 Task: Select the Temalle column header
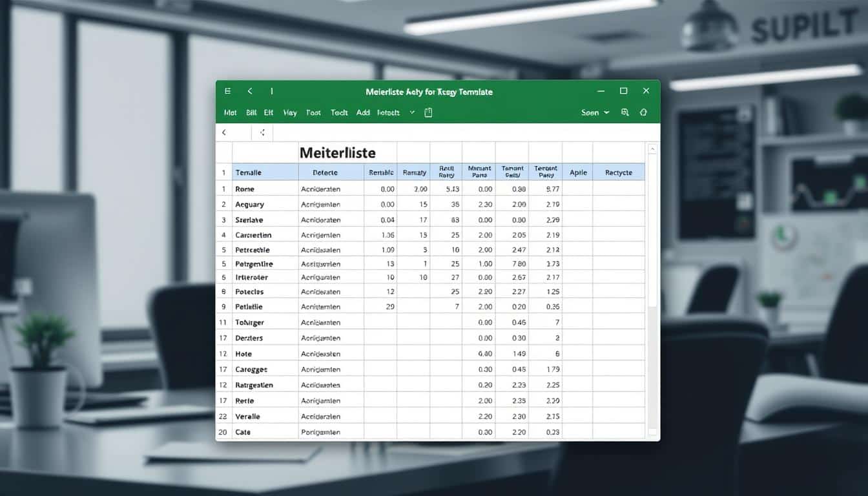[265, 172]
